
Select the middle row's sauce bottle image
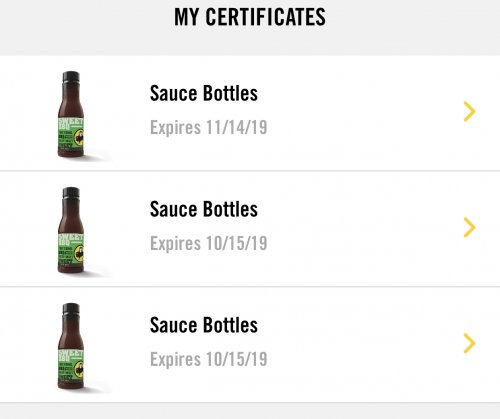pyautogui.click(x=71, y=230)
